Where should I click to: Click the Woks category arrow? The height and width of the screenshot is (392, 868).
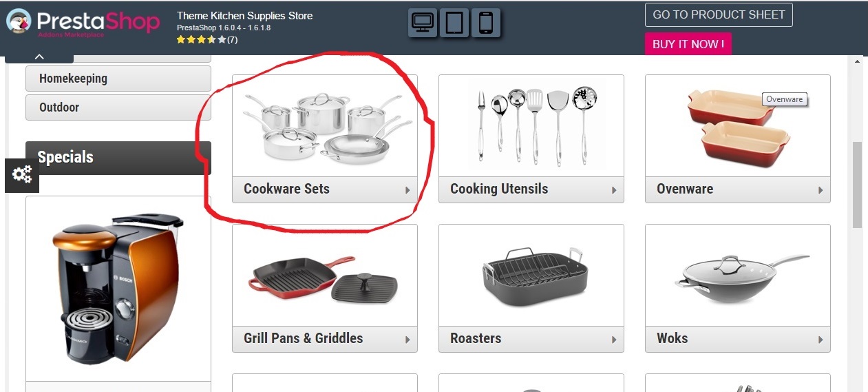[x=821, y=340]
